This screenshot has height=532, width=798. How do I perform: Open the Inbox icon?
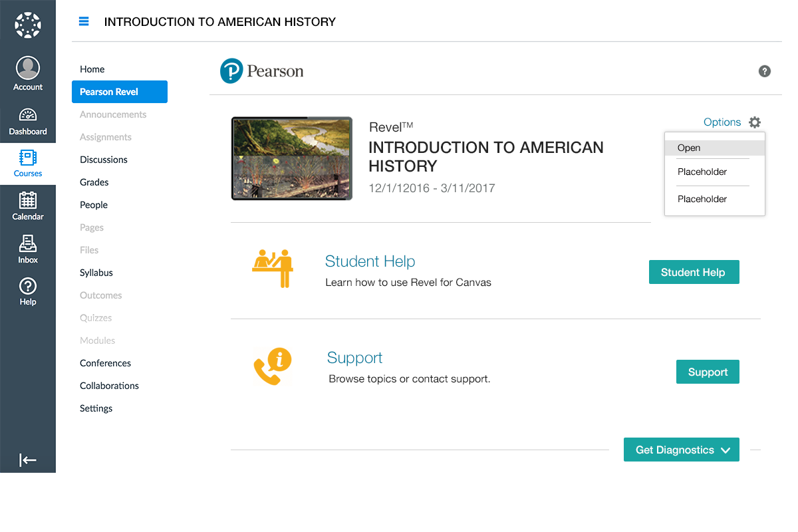(x=28, y=244)
